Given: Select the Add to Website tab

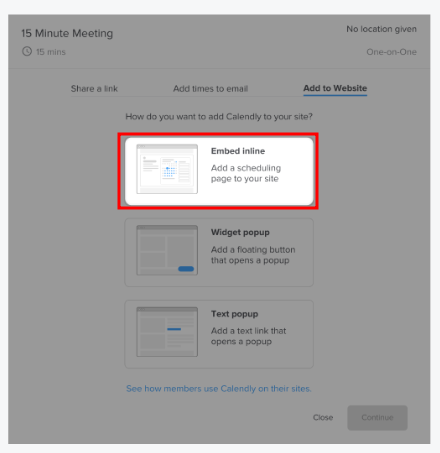Looking at the screenshot, I should pos(335,88).
